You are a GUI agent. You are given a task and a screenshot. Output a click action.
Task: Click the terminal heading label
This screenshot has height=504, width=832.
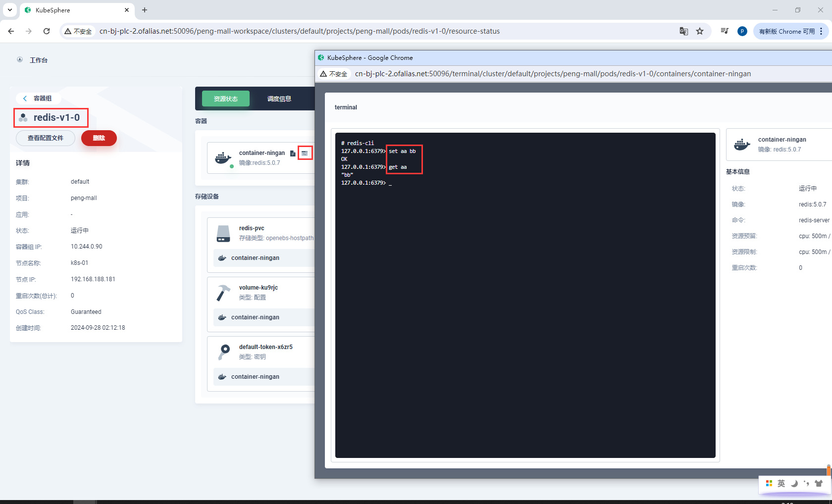point(346,107)
